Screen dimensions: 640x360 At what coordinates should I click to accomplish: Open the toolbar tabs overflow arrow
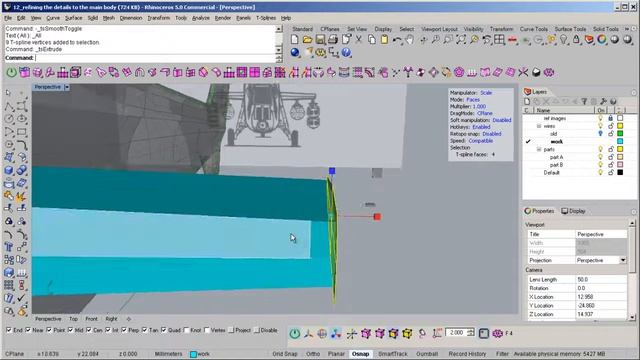[x=627, y=29]
